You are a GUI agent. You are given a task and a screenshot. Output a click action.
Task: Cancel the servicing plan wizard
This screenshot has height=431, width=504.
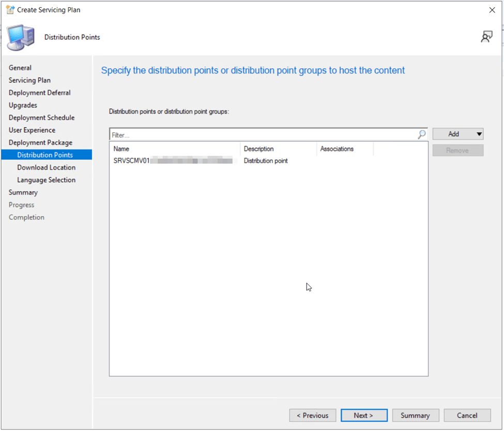coord(467,415)
